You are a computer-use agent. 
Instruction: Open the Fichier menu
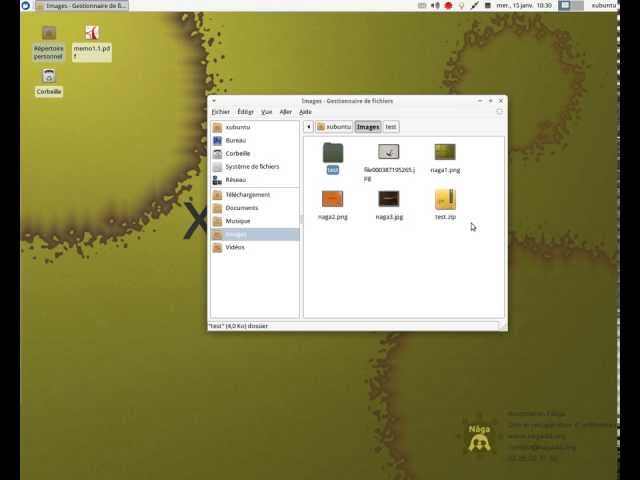pos(221,112)
